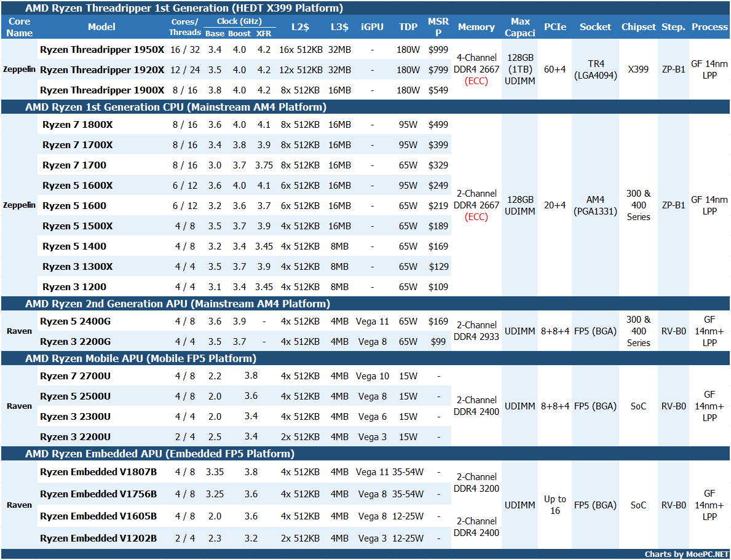Select the 60+4 PCIe lanes cell

(x=555, y=69)
